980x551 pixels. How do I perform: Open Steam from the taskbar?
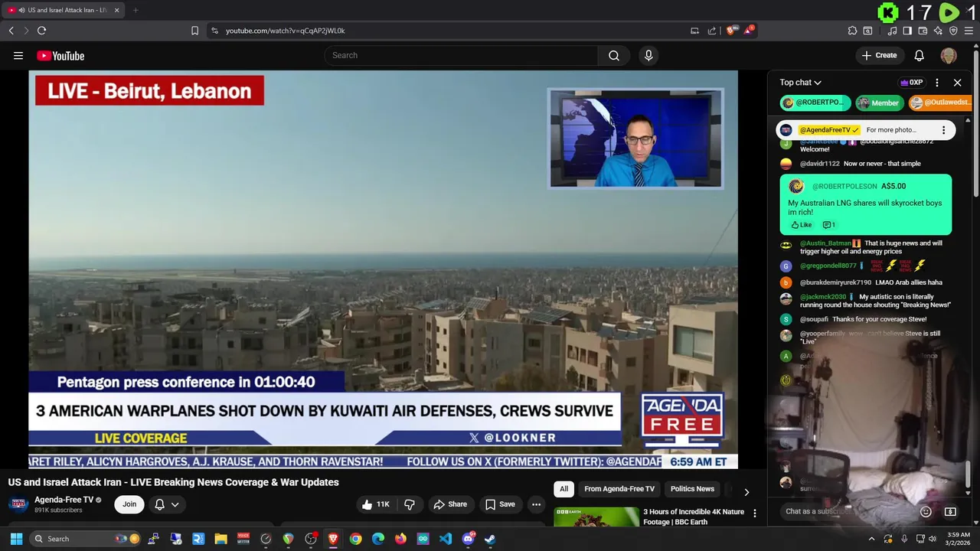(x=490, y=539)
